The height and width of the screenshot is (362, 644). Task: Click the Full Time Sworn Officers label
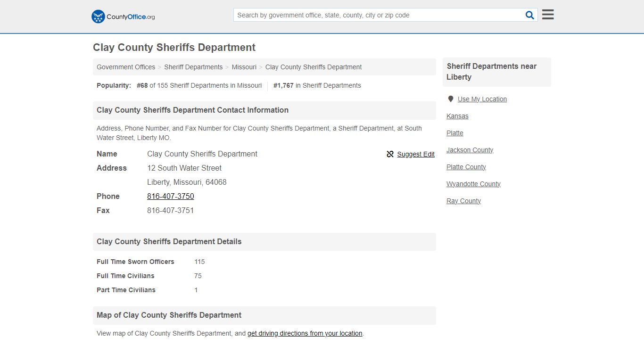coord(135,262)
